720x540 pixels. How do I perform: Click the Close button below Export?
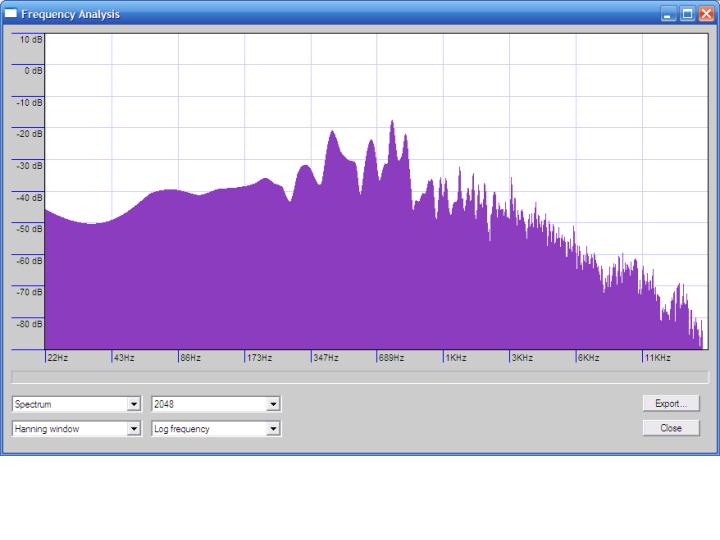pyautogui.click(x=671, y=428)
